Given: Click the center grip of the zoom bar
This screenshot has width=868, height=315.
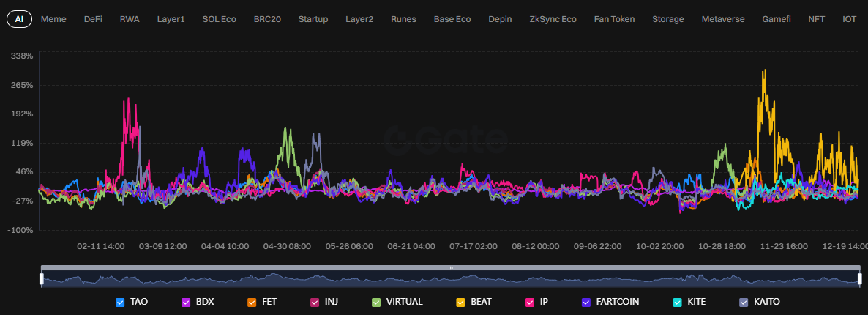Looking at the screenshot, I should pos(450,268).
